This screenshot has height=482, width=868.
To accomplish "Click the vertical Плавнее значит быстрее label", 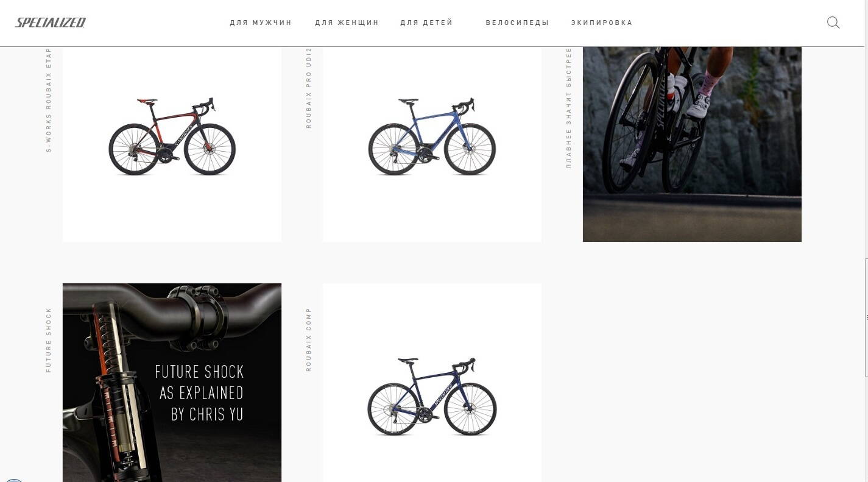I will (569, 108).
